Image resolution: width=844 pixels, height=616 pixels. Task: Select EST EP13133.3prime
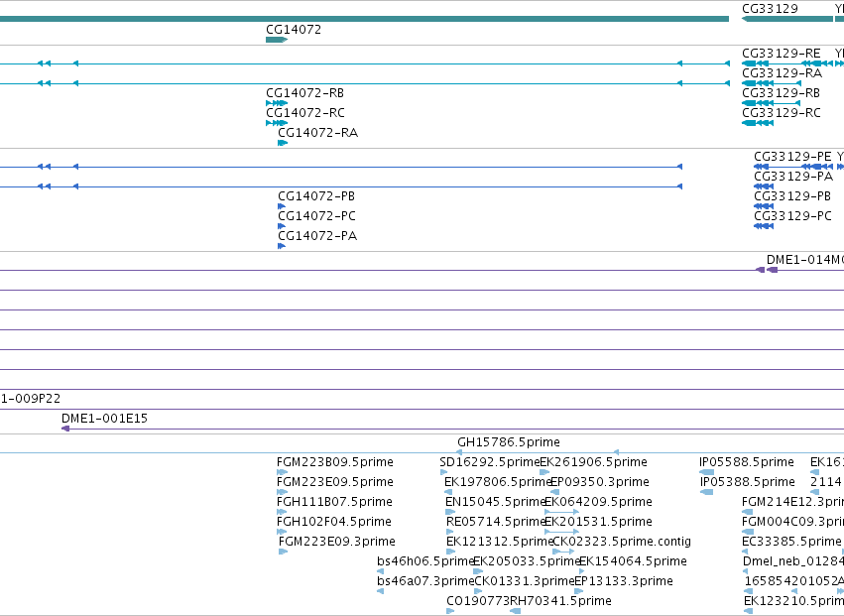(x=624, y=581)
